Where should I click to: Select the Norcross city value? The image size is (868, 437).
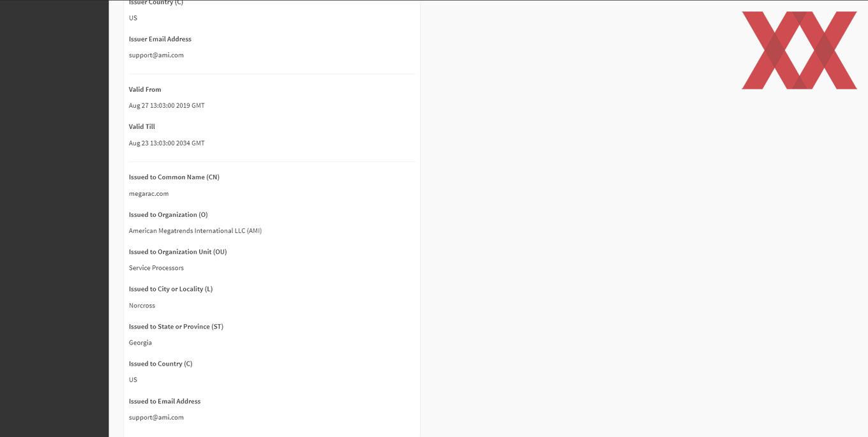point(142,306)
